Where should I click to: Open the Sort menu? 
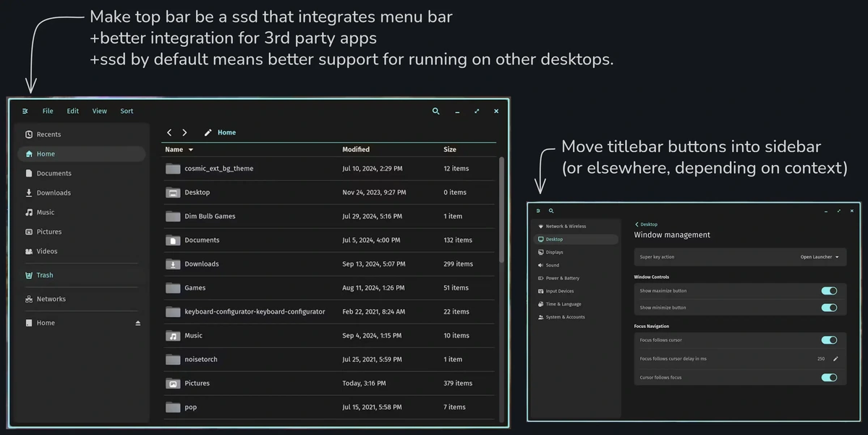click(x=127, y=111)
